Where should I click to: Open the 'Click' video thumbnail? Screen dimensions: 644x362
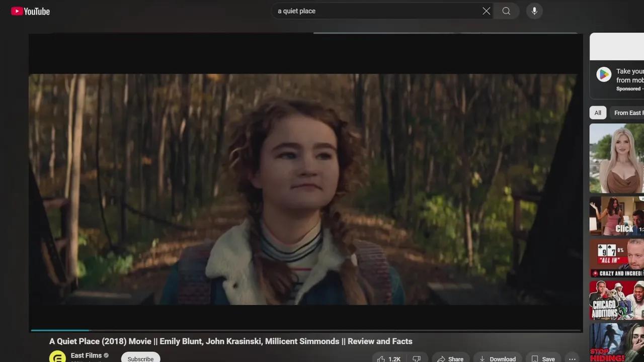coord(617,216)
